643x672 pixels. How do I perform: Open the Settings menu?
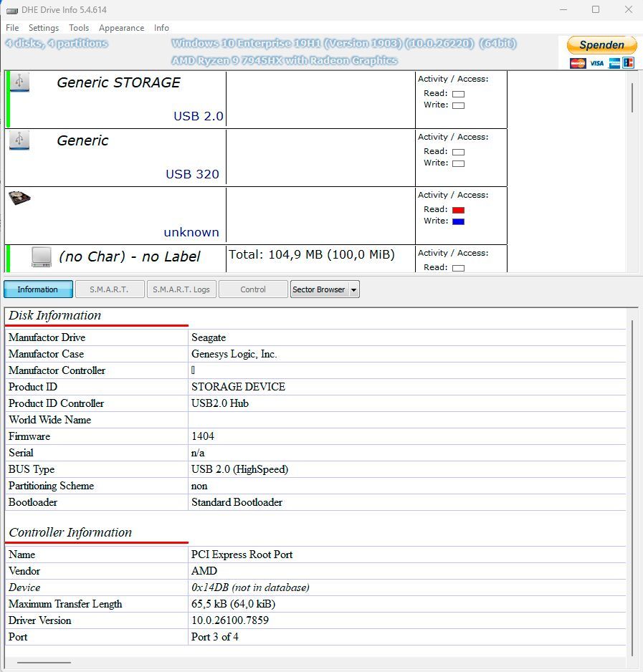(x=44, y=28)
